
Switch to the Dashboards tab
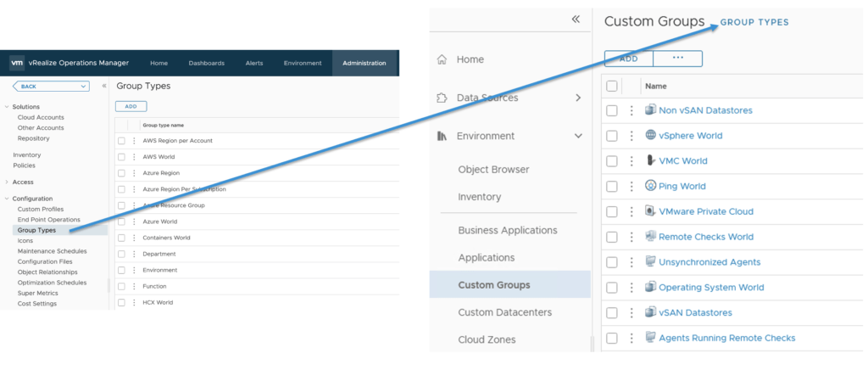click(206, 63)
